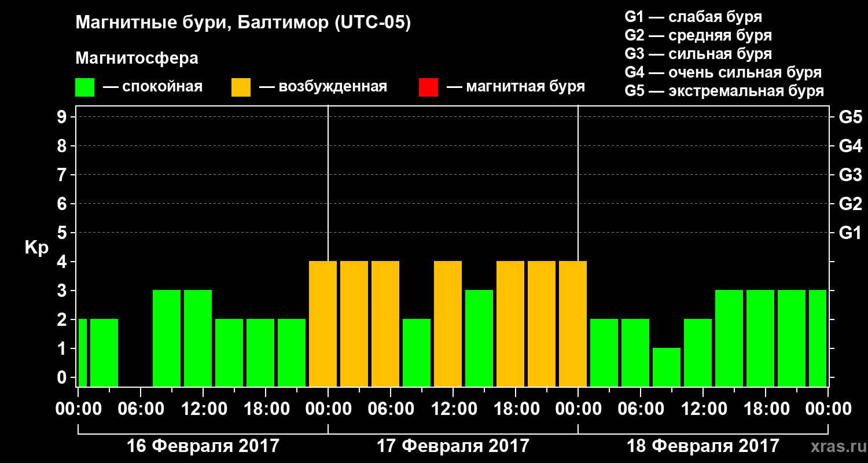Click the orange 'возбужденная' legend swatch
This screenshot has width=868, height=463.
pos(241,87)
